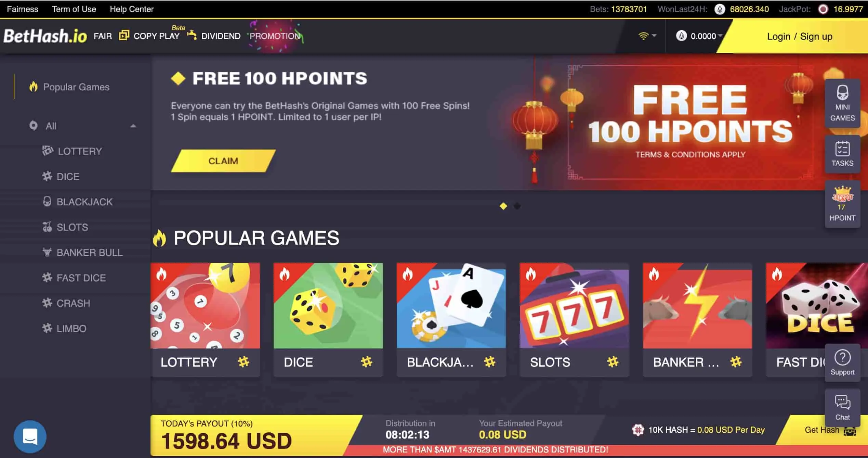
Task: Click the Copy Play icon in header
Action: [124, 35]
